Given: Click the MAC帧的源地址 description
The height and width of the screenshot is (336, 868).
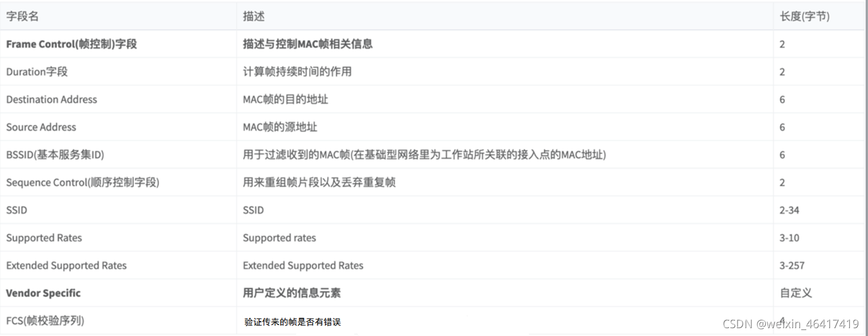Looking at the screenshot, I should pyautogui.click(x=280, y=127).
